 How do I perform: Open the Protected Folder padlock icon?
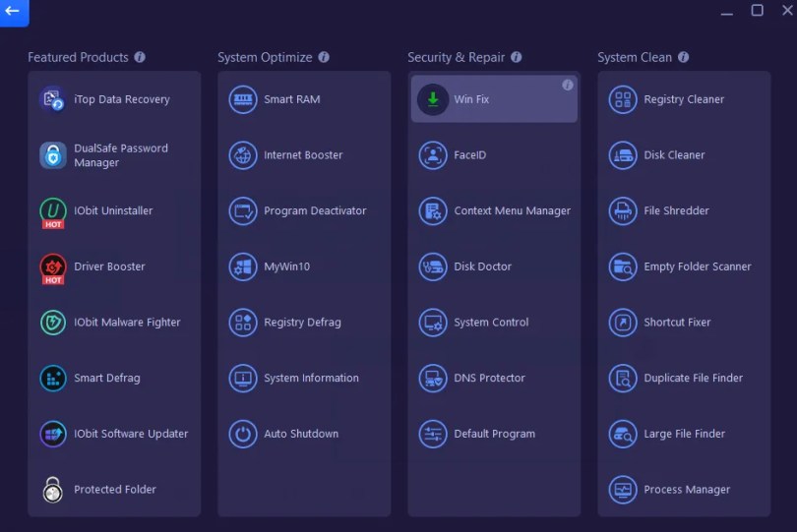53,490
